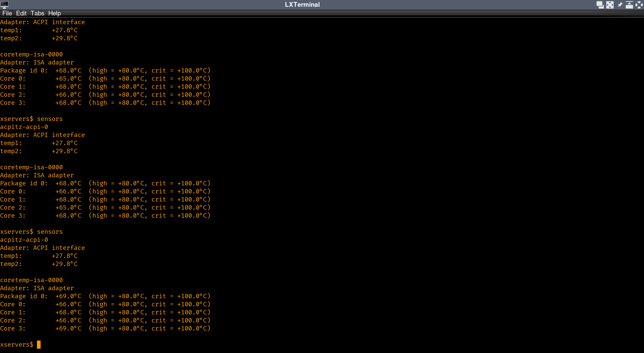Click the LXTerminal title bar text
The image size is (644, 353).
pyautogui.click(x=302, y=5)
